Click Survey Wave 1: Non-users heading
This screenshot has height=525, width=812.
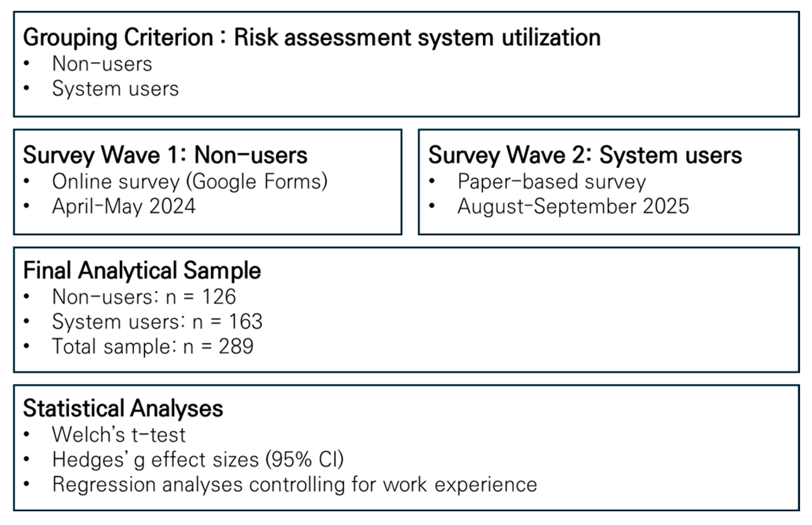tap(165, 155)
